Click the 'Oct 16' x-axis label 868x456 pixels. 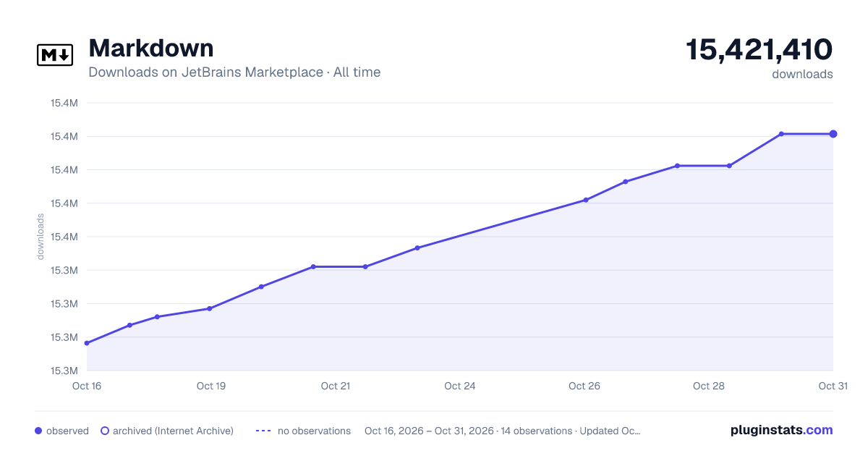coord(87,386)
